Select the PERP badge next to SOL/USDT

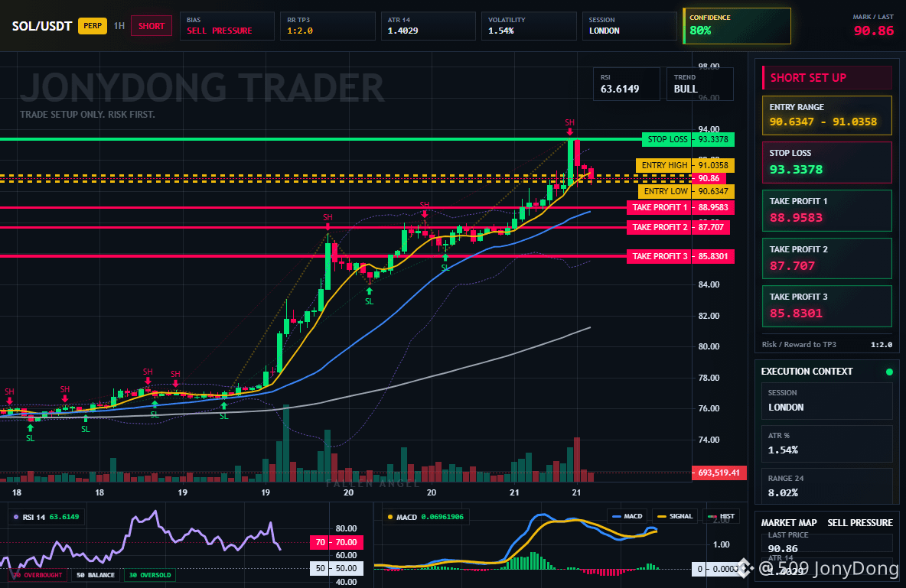coord(93,26)
